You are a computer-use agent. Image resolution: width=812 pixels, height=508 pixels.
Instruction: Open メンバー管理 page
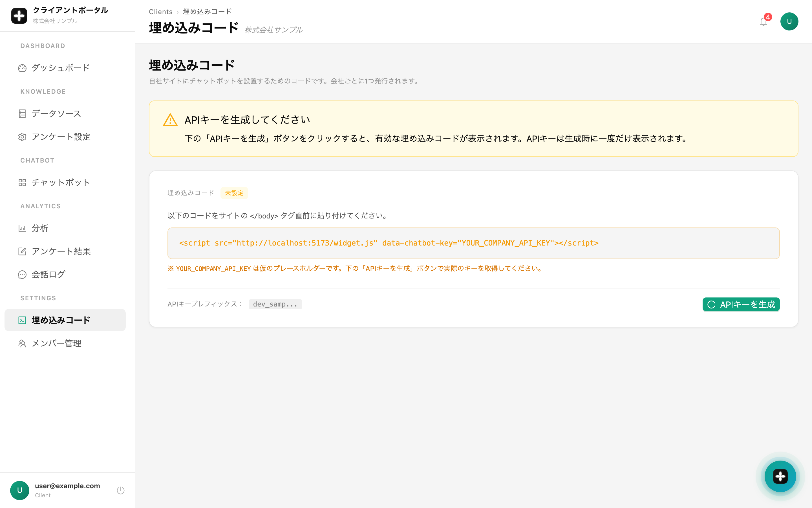pos(65,343)
